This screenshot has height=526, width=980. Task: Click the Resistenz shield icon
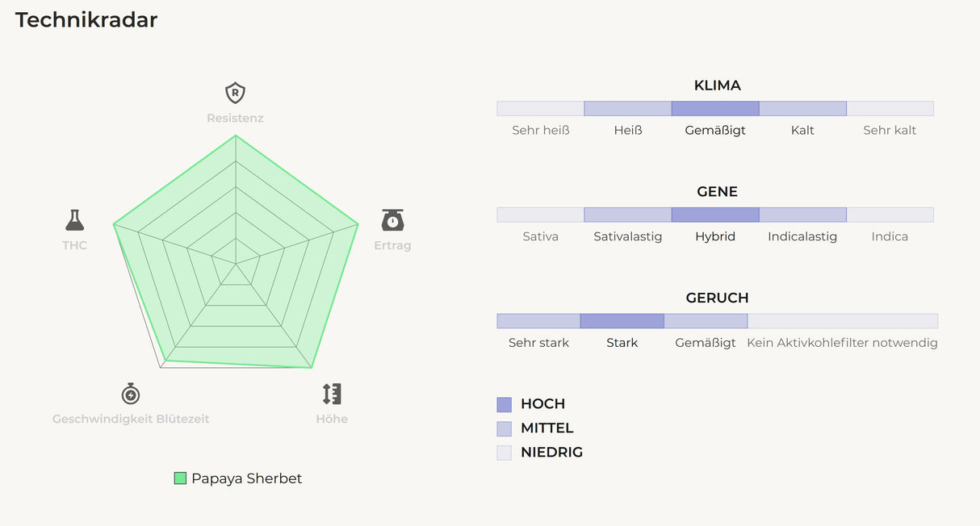[235, 93]
